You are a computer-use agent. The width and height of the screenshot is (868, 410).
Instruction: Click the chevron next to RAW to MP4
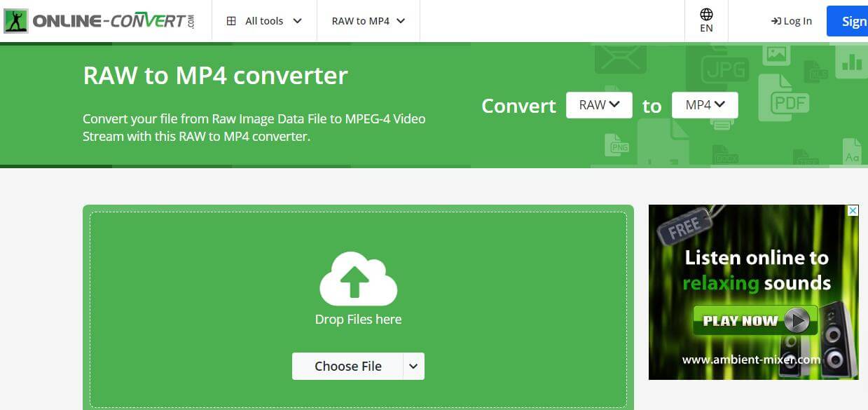tap(401, 21)
